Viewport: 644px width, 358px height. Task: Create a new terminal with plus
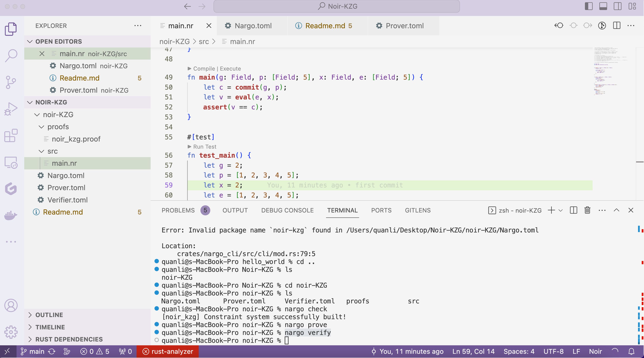point(551,210)
